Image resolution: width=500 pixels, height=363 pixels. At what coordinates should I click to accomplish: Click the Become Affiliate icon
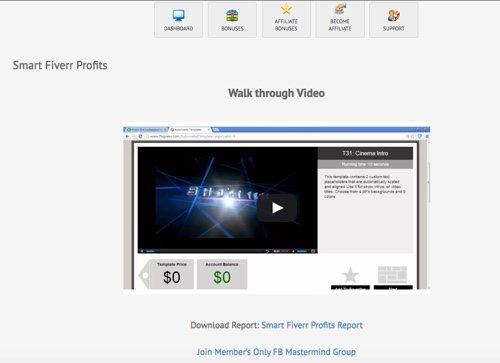[x=340, y=9]
